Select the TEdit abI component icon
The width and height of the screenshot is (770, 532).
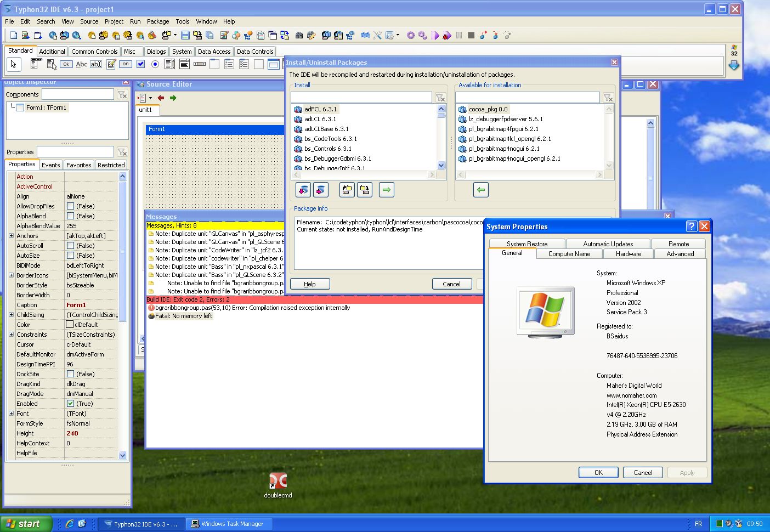coord(96,64)
